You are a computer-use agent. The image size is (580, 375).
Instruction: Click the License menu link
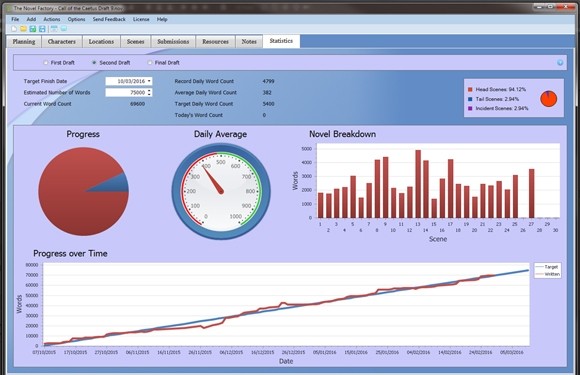point(141,19)
